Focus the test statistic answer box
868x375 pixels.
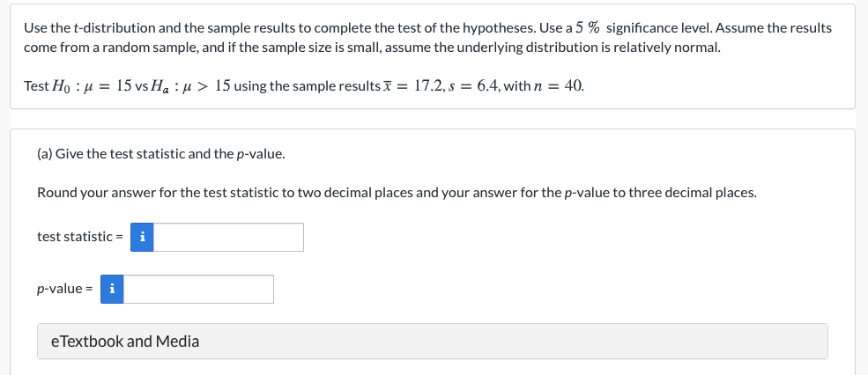click(x=228, y=237)
